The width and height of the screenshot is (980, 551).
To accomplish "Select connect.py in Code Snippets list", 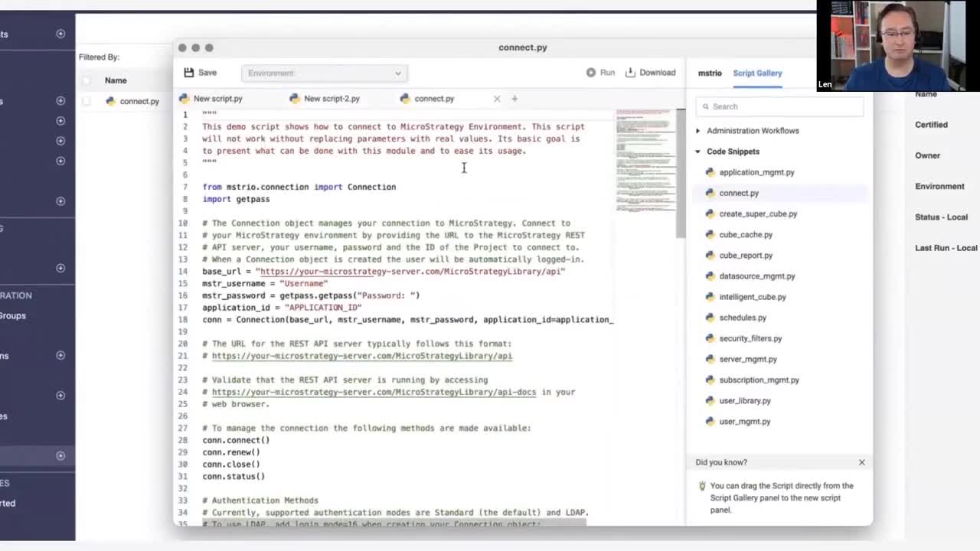I will (x=739, y=193).
